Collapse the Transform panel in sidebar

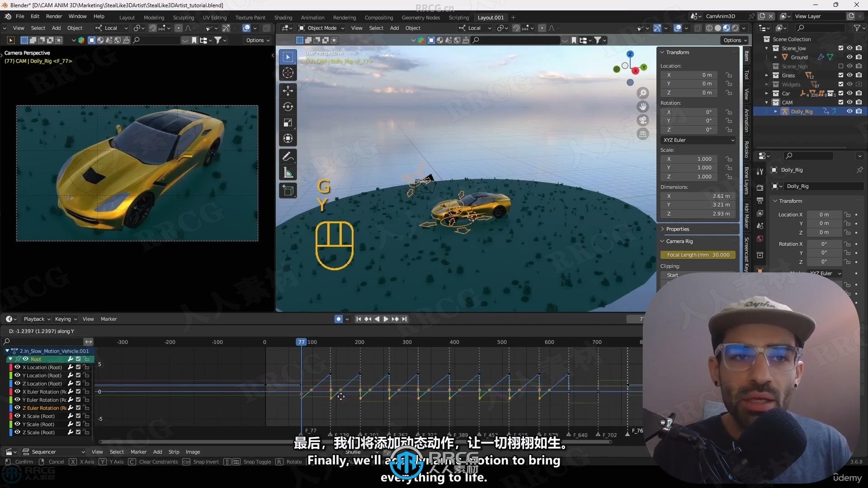[663, 52]
